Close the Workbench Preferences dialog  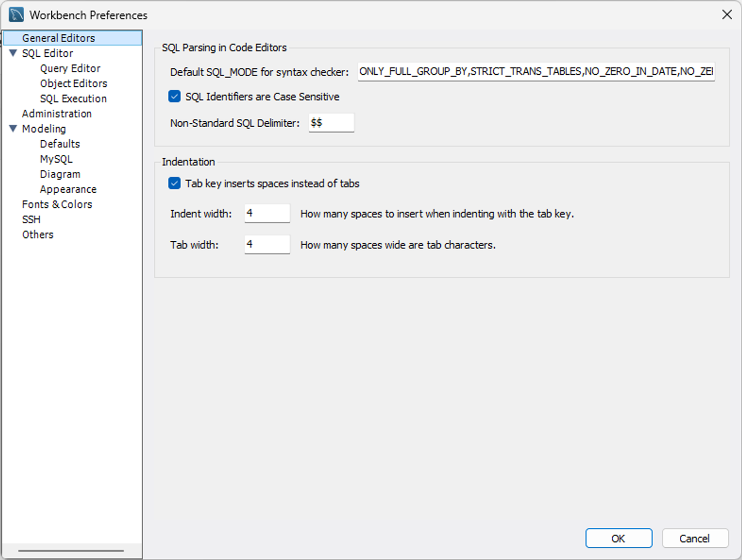click(x=727, y=15)
